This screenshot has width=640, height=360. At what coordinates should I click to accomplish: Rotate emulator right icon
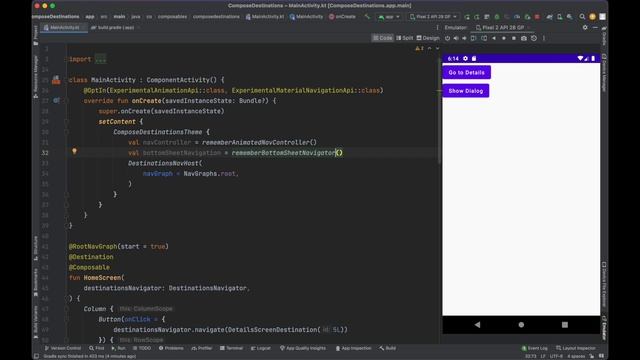click(x=484, y=38)
